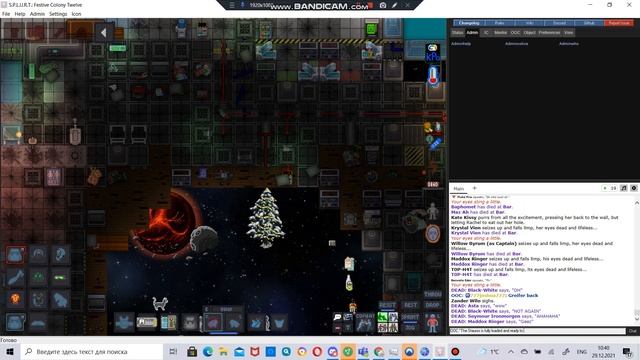
Task: Click the head slot icon
Action: coord(38,255)
